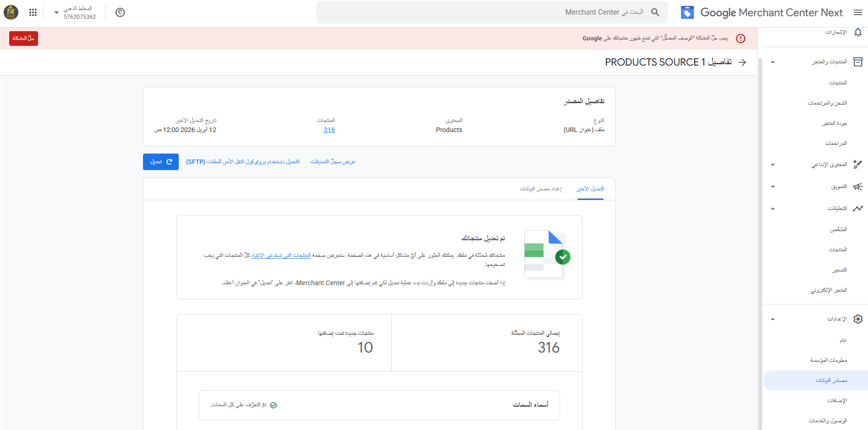This screenshot has width=868, height=430.
Task: Click the products and store icon
Action: (x=858, y=62)
